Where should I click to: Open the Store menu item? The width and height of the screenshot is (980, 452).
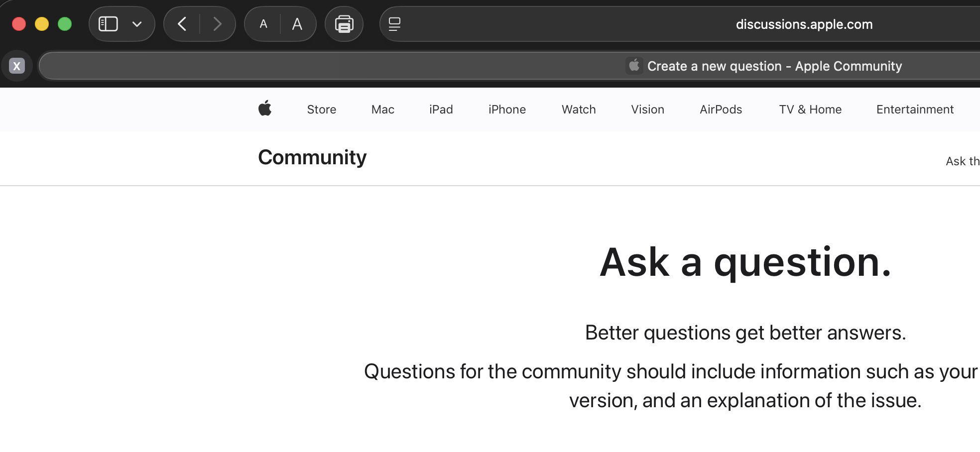click(322, 110)
